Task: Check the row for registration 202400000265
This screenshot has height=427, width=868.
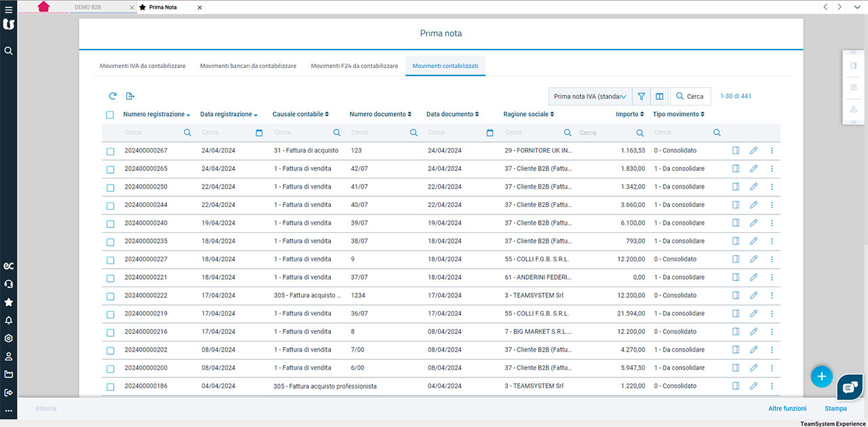Action: [110, 169]
